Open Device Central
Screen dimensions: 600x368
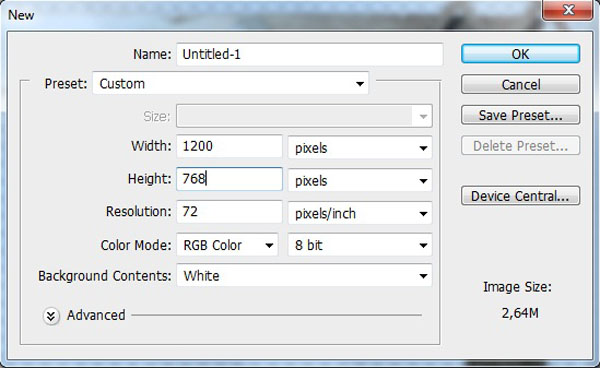tap(520, 196)
